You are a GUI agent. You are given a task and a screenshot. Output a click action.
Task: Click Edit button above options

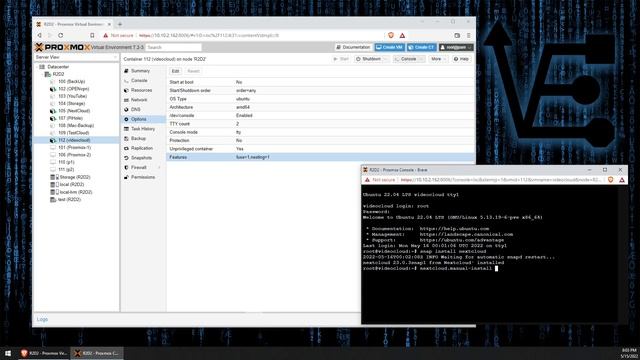point(176,71)
